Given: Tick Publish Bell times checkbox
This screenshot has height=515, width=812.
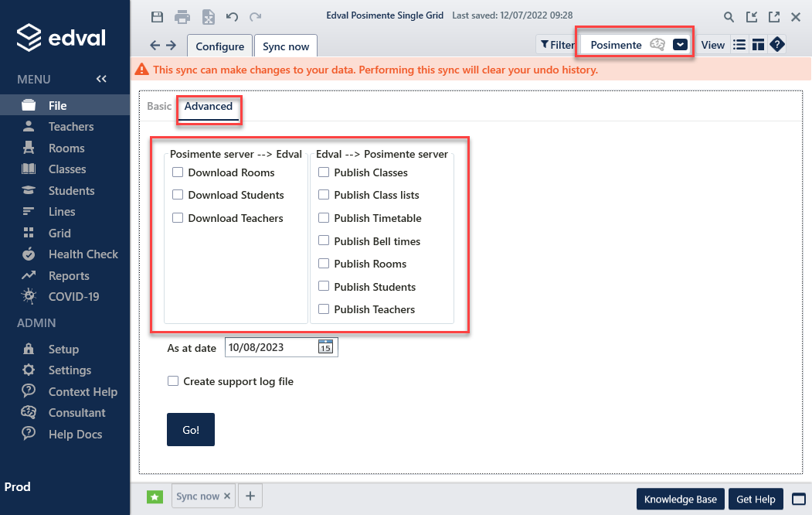Looking at the screenshot, I should 324,240.
